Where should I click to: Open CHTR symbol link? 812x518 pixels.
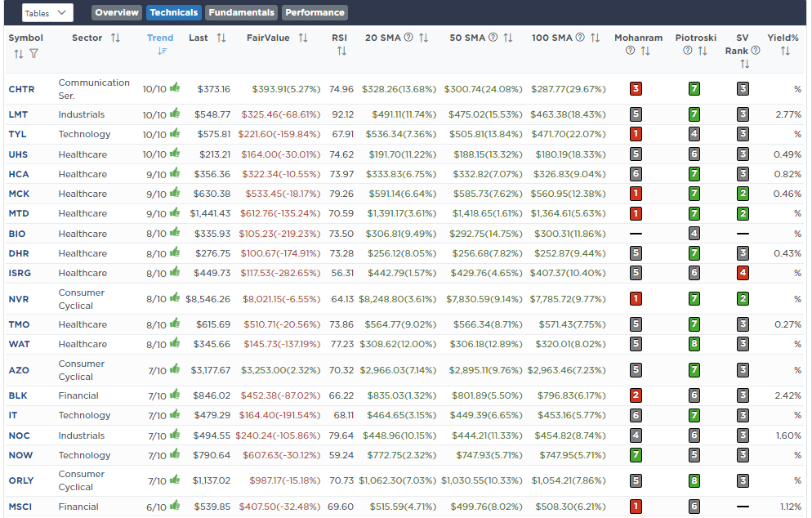coord(21,89)
